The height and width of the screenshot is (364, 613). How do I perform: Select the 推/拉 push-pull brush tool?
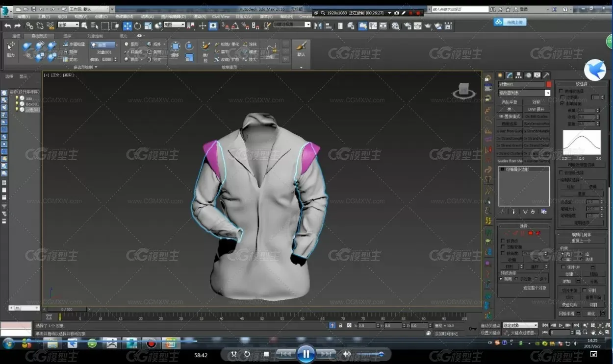click(x=205, y=50)
